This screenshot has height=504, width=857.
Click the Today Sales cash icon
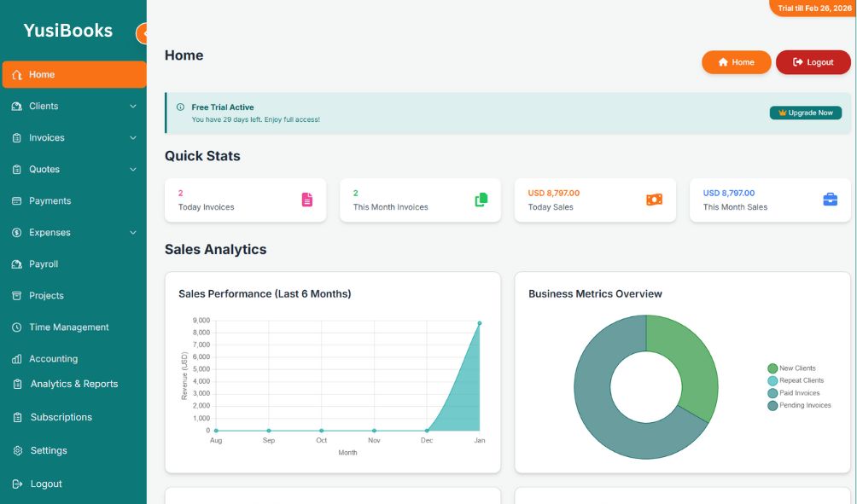(x=654, y=199)
